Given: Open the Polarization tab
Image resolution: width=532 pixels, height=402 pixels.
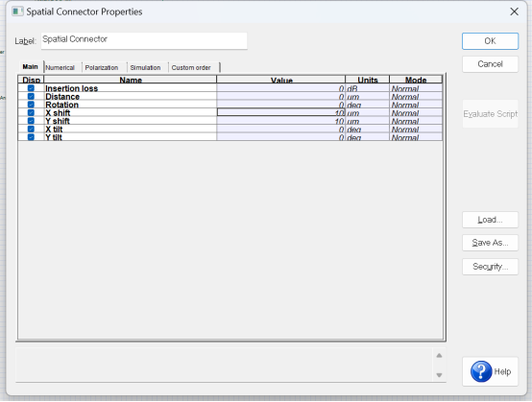Looking at the screenshot, I should (102, 67).
